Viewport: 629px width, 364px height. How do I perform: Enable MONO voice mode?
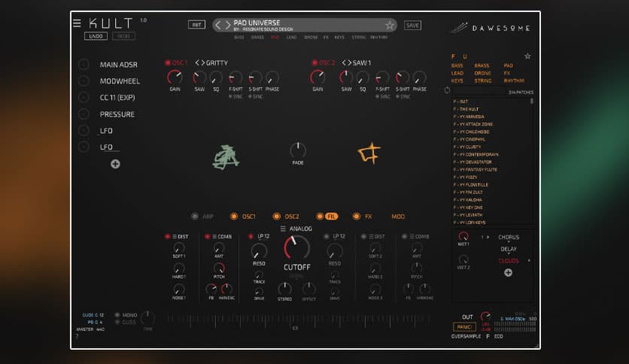point(117,315)
